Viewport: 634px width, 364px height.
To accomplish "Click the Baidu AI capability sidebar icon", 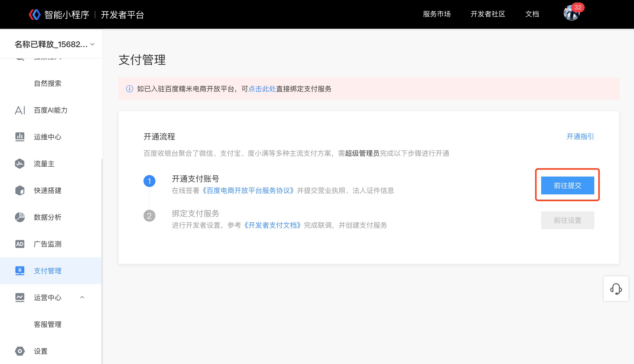I will click(x=20, y=110).
